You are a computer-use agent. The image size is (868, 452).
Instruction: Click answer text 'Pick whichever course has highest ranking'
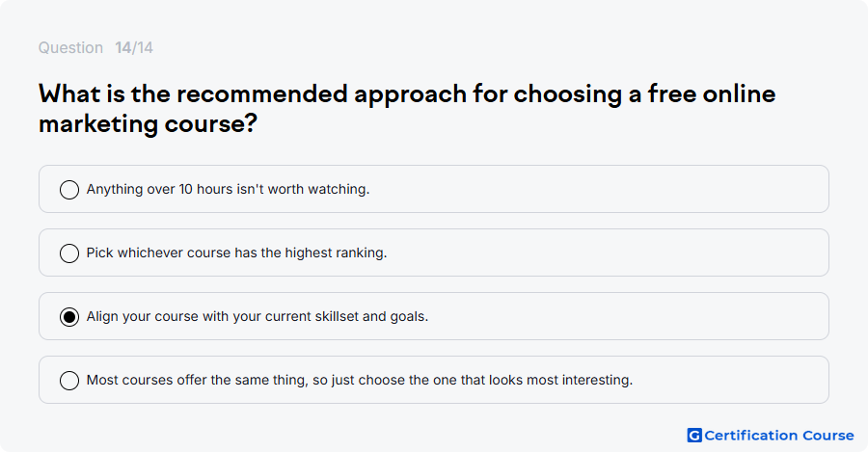pyautogui.click(x=236, y=253)
